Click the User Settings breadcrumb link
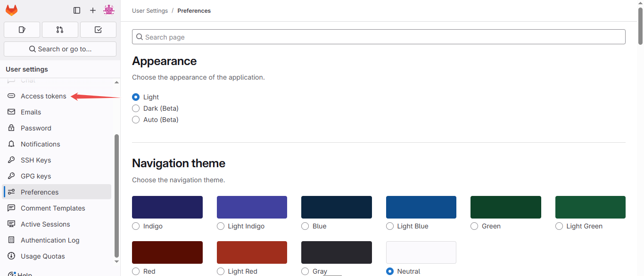Viewport: 644px width, 276px height. (150, 10)
